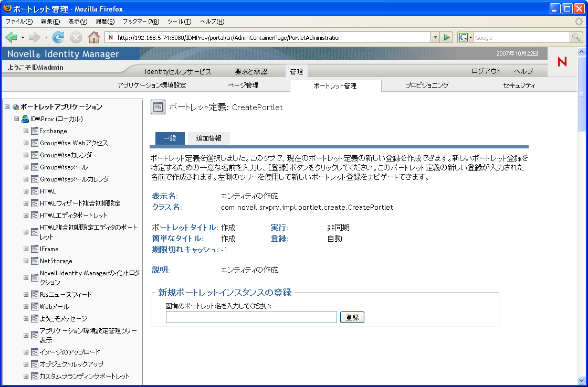The height and width of the screenshot is (387, 588).
Task: Click the Webメール portlet icon
Action: (x=35, y=306)
